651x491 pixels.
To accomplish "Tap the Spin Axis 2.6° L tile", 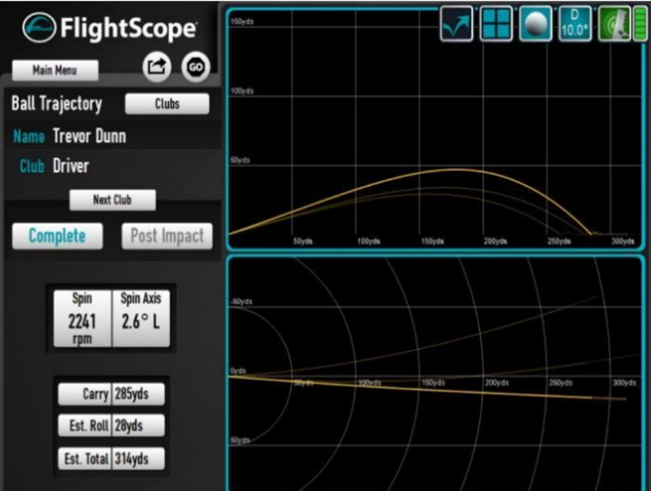I will click(x=141, y=318).
